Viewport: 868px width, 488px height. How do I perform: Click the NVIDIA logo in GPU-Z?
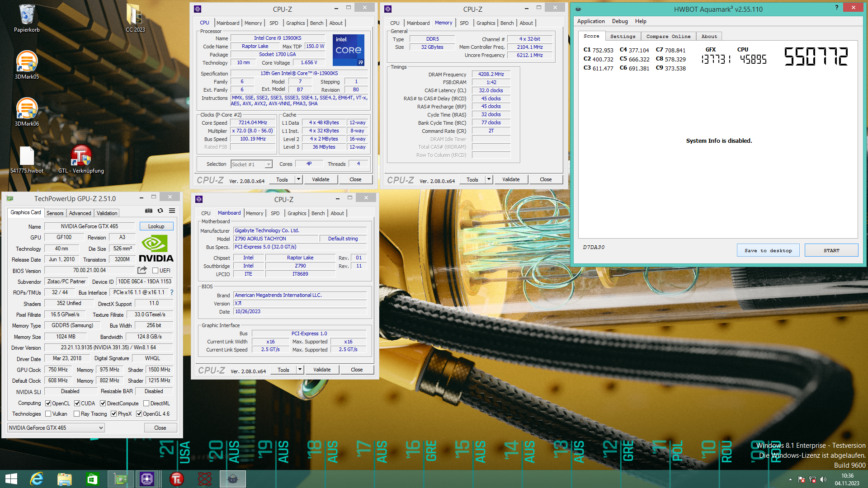point(156,249)
